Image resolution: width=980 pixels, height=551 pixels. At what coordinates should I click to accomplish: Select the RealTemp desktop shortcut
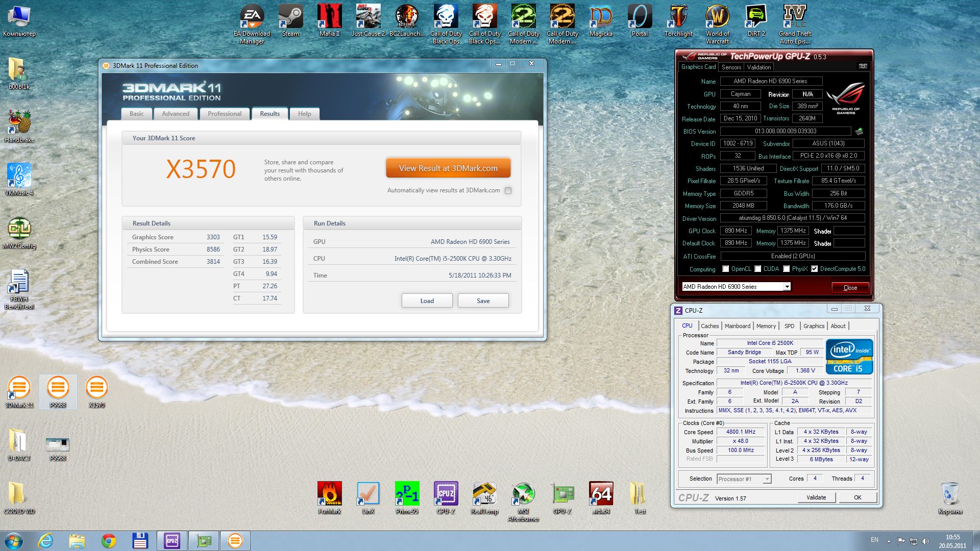(x=484, y=497)
